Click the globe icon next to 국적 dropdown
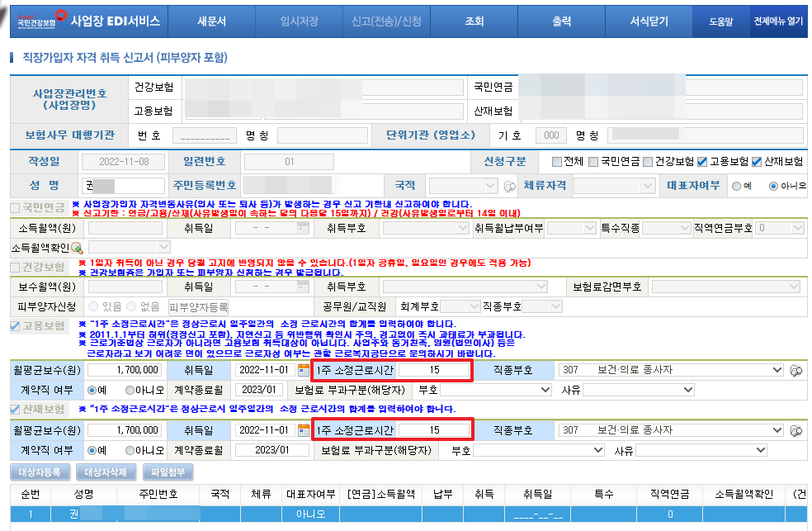This screenshot has height=531, width=812. 508,187
